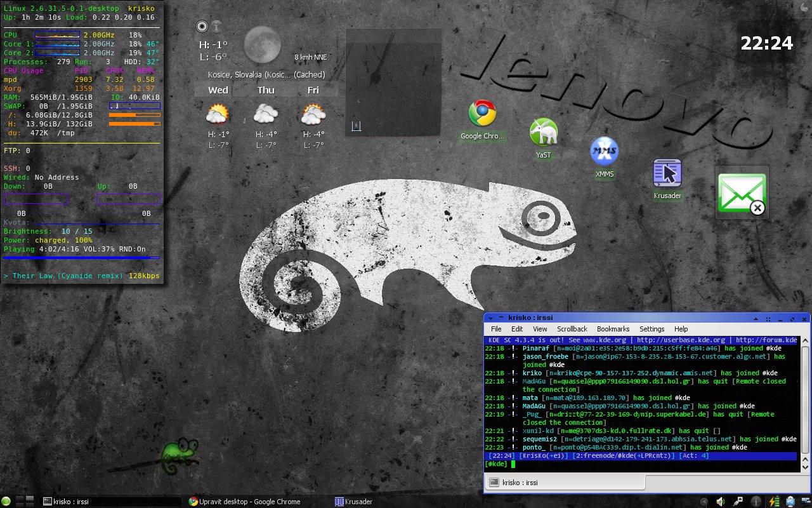812x508 pixels.
Task: Click the weather widget info icon
Action: click(x=216, y=26)
